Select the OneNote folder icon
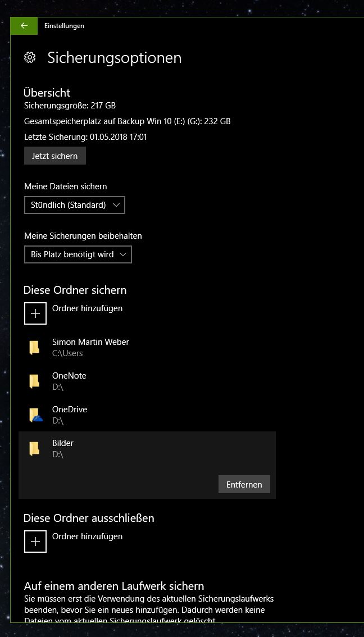Viewport: 364px width, 637px height. tap(34, 381)
